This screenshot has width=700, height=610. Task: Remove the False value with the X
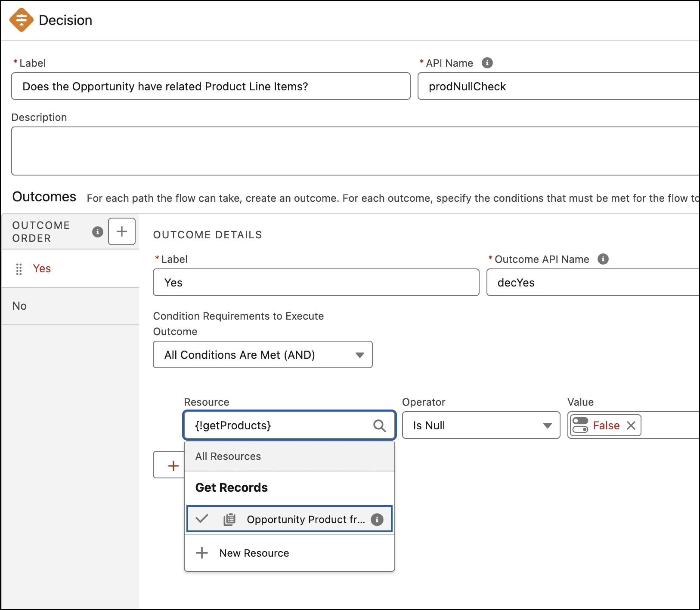[631, 425]
